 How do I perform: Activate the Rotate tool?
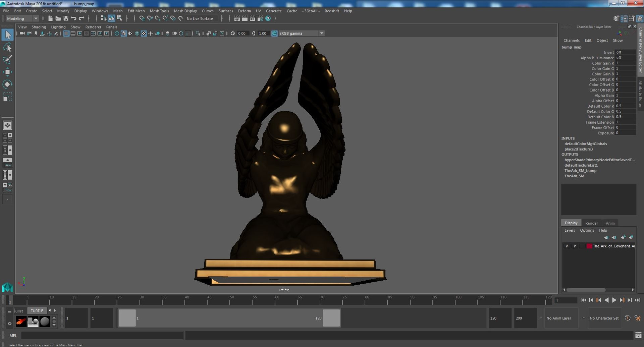click(7, 84)
